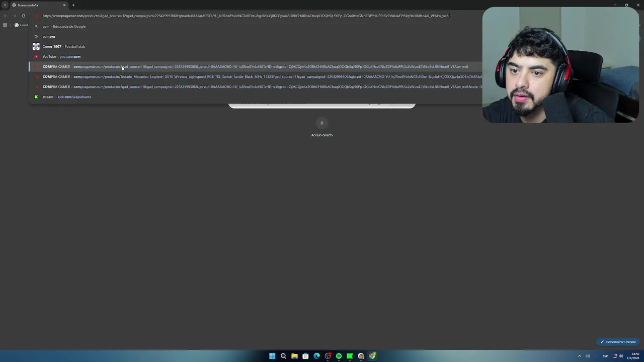Click the browser forward arrow
Viewport: 644px width, 362px height.
coord(14,16)
